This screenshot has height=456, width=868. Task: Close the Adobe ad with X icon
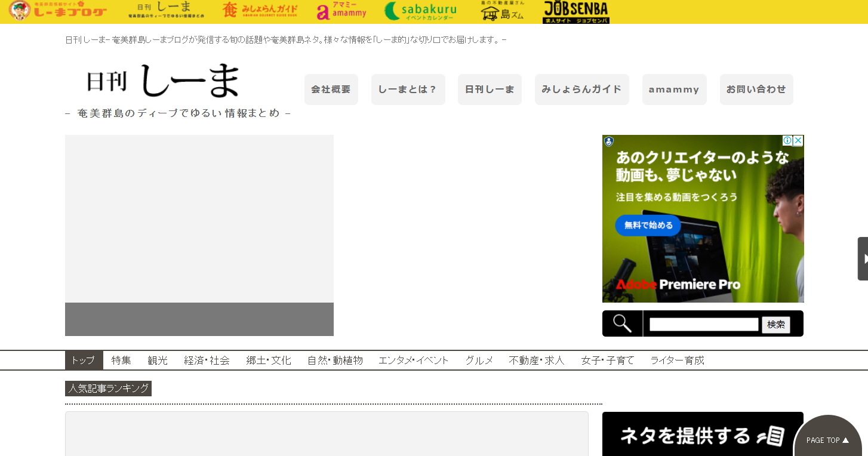coord(798,141)
